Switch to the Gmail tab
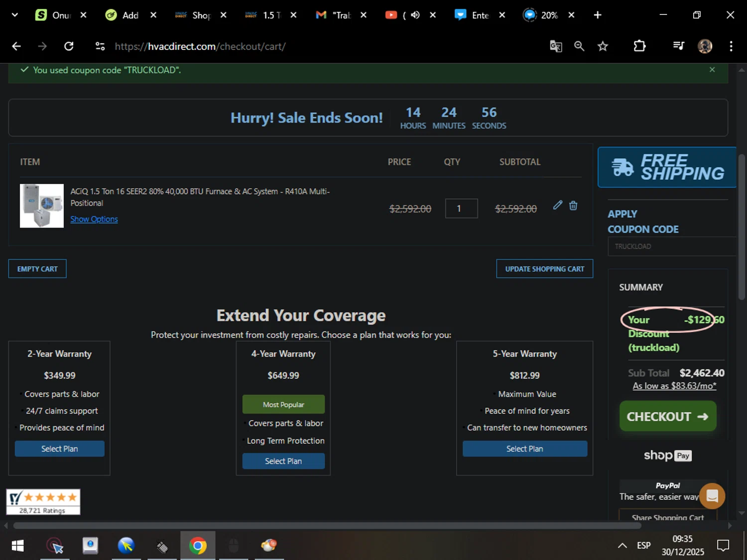 point(333,15)
